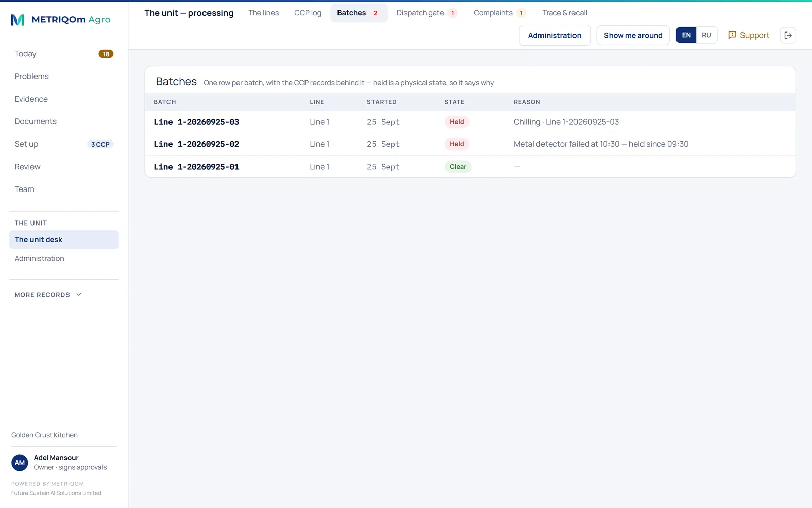Open Documents in sidebar
The height and width of the screenshot is (508, 812).
click(64, 121)
